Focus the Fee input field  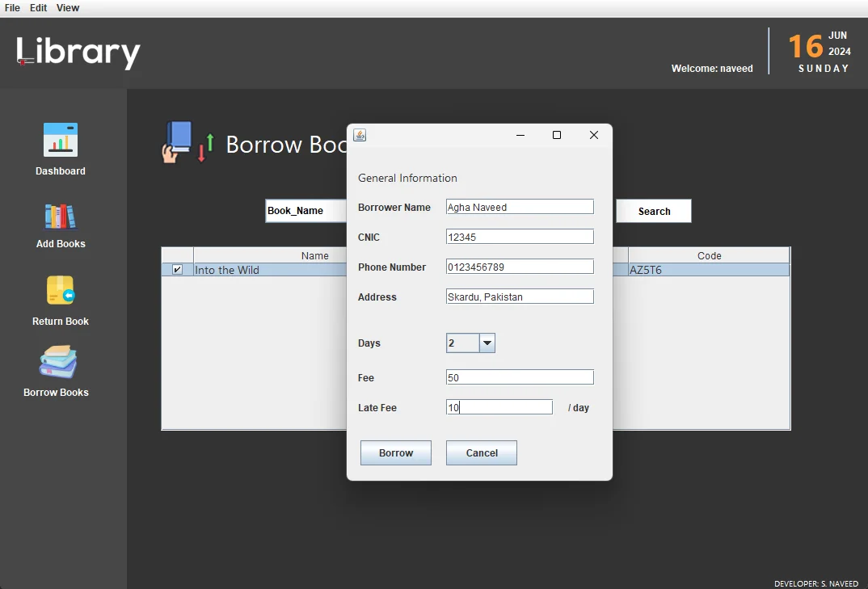pyautogui.click(x=520, y=377)
